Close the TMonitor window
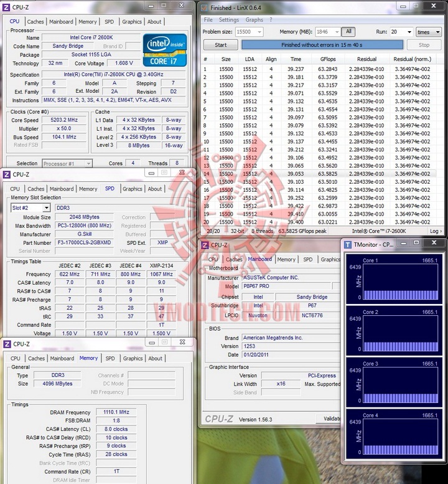448x484 pixels. pos(434,243)
